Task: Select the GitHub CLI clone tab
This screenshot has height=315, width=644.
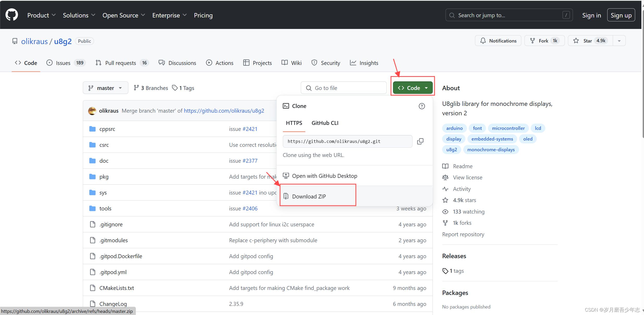Action: (x=325, y=123)
